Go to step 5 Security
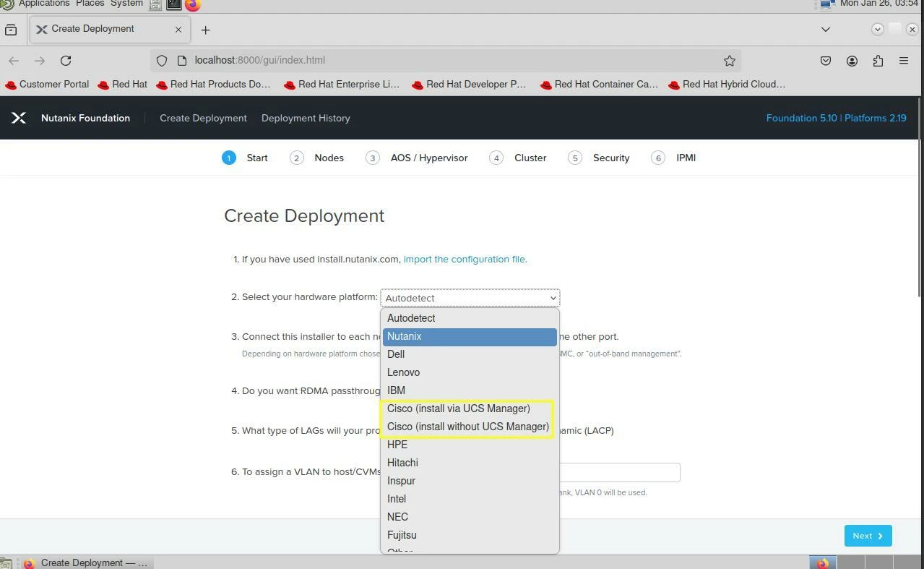 [599, 158]
